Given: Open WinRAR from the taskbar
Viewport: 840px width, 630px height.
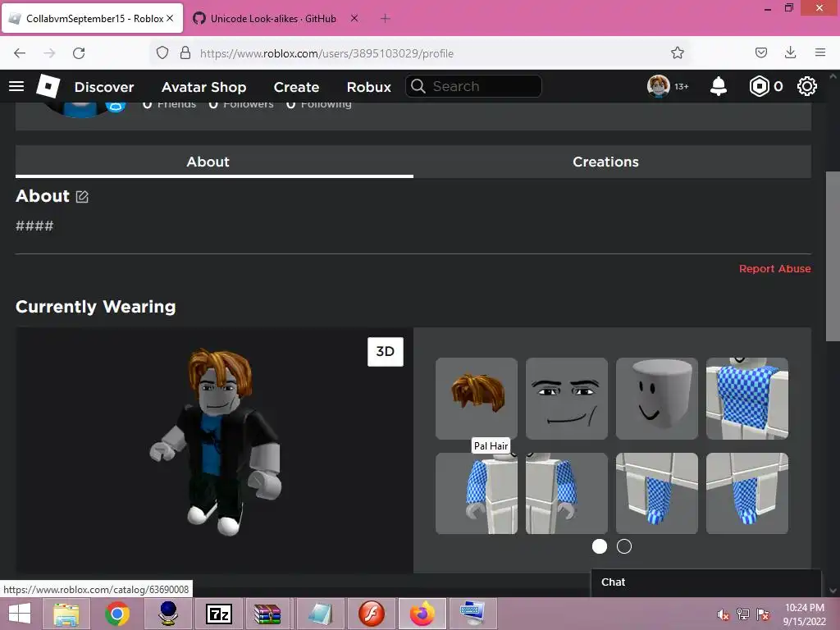Looking at the screenshot, I should [x=267, y=614].
